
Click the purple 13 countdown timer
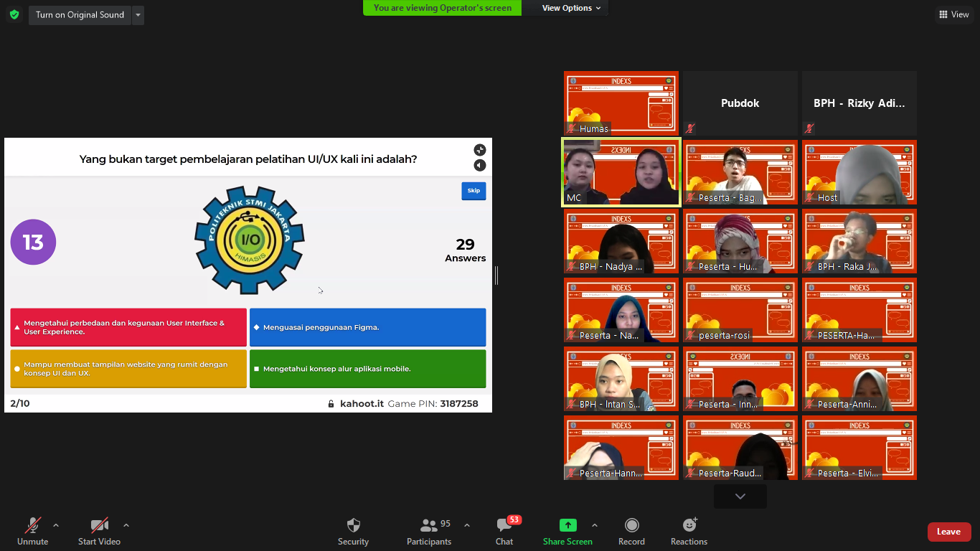coord(33,242)
